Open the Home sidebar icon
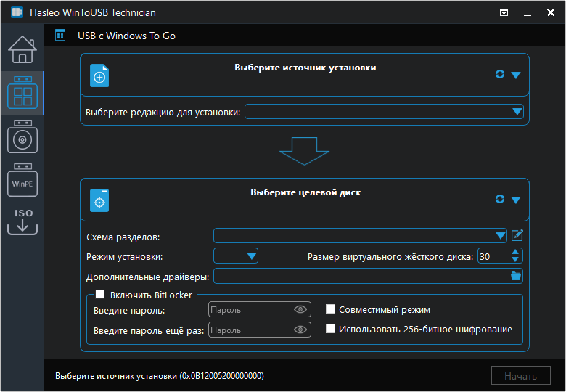This screenshot has width=566, height=392. click(x=22, y=49)
